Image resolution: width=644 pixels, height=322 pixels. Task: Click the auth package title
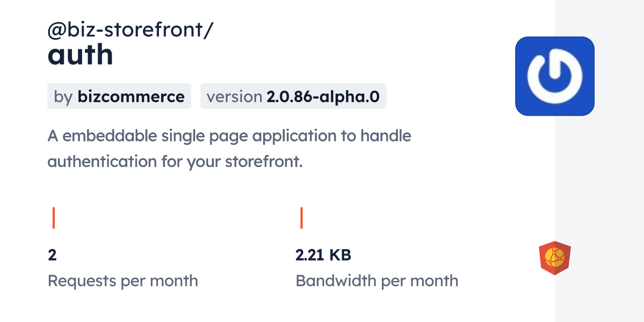[x=80, y=55]
